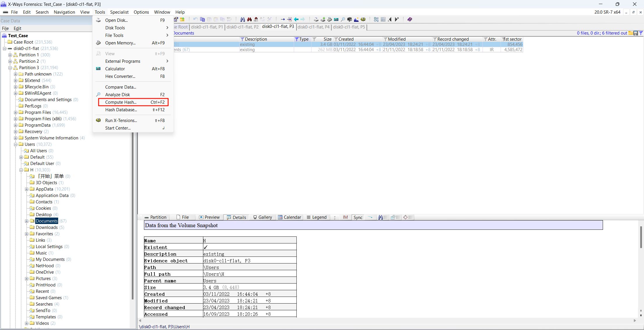Click the yellow gear X-Tensions toolbar icon
The image size is (644, 330).
coord(363,19)
